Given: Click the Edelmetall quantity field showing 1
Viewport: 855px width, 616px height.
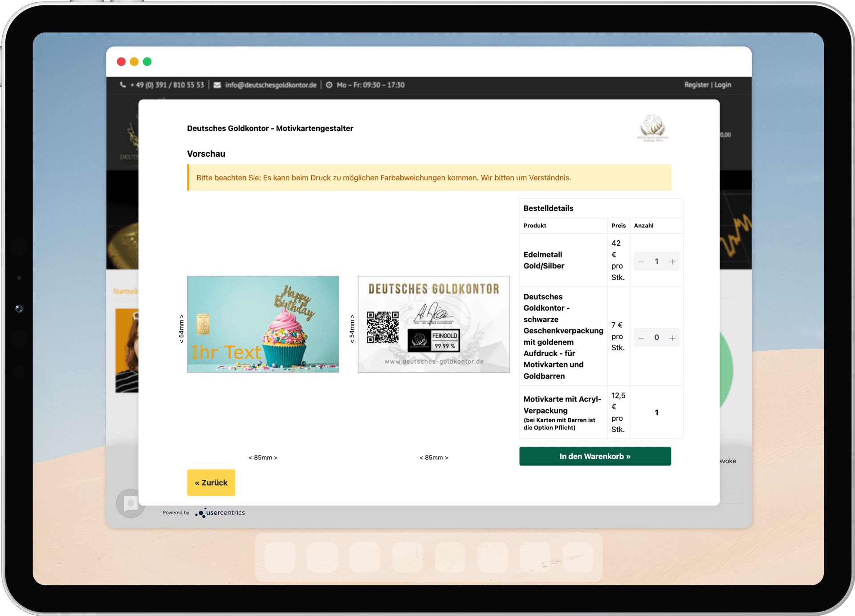Looking at the screenshot, I should click(x=656, y=262).
